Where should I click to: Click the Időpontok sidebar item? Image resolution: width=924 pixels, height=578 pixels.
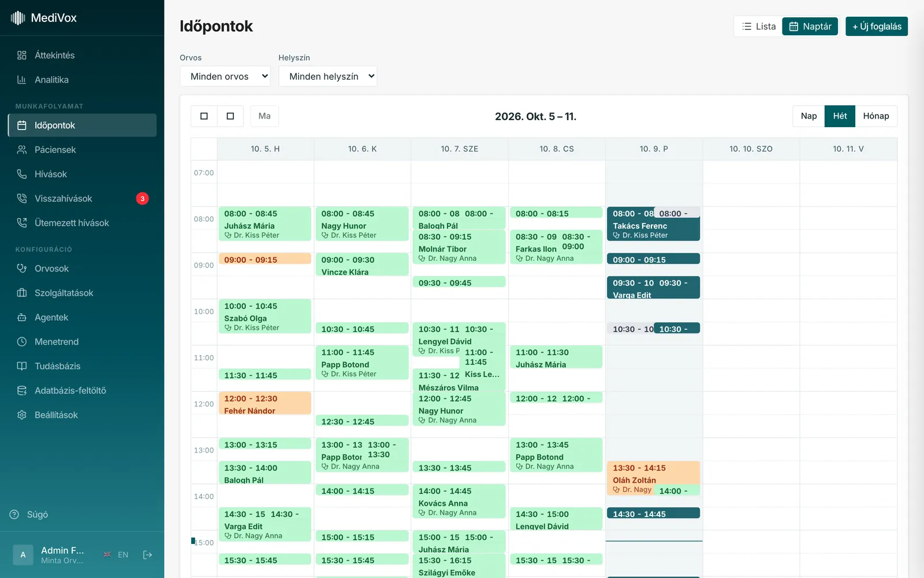tap(82, 125)
